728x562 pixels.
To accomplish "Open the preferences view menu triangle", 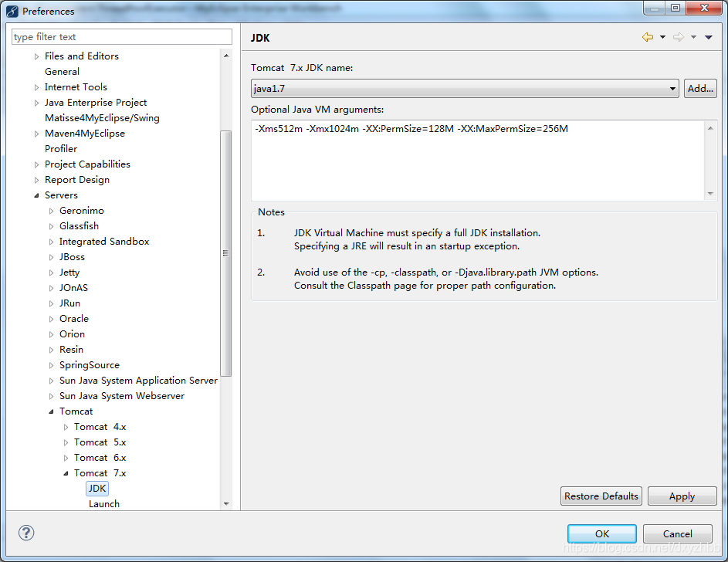I will tap(709, 37).
